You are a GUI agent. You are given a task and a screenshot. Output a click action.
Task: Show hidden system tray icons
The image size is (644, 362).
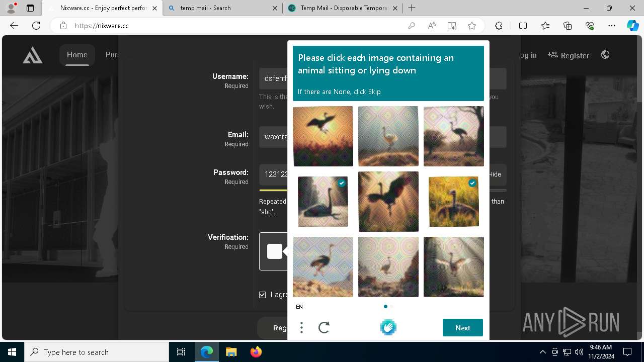coord(542,352)
